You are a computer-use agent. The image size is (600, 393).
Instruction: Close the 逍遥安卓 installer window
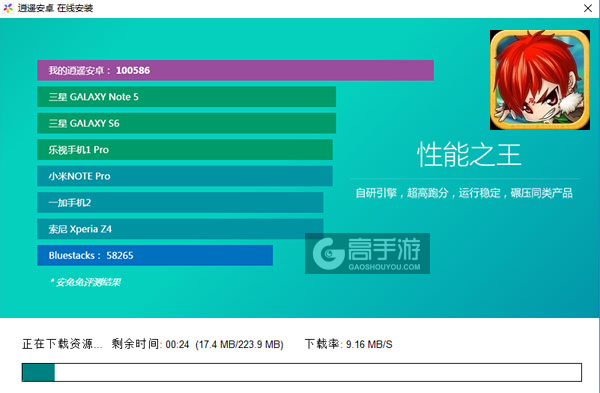(x=588, y=8)
